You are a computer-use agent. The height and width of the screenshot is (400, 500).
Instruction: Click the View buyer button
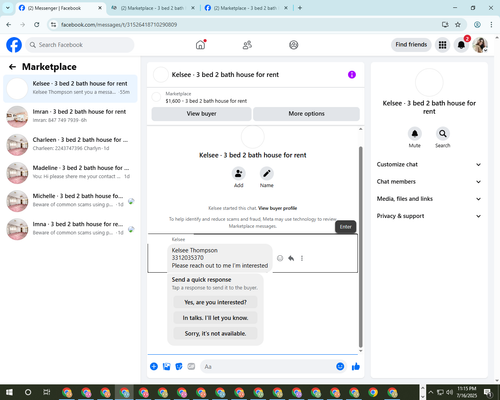201,114
